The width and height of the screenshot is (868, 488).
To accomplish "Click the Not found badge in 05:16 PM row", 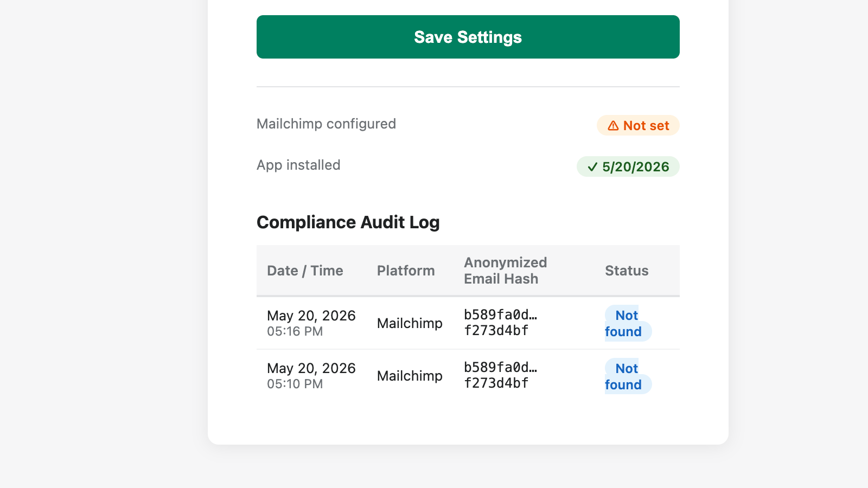I will 628,323.
